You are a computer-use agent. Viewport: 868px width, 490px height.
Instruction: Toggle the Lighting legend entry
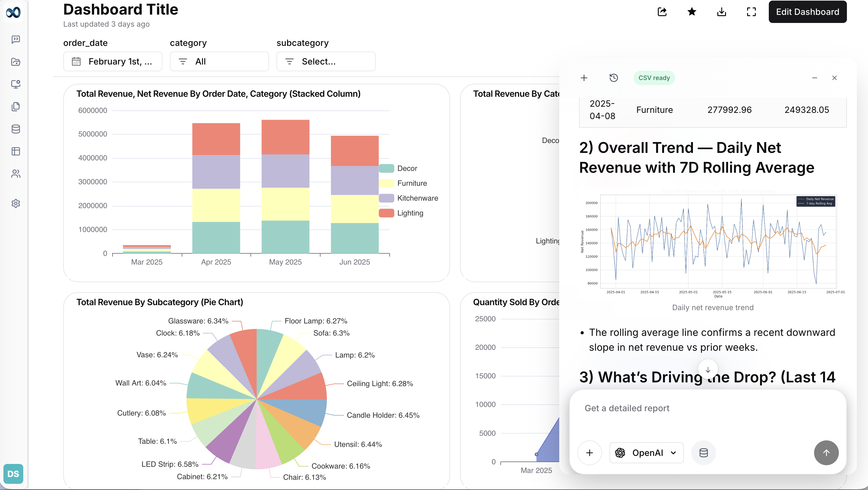410,213
